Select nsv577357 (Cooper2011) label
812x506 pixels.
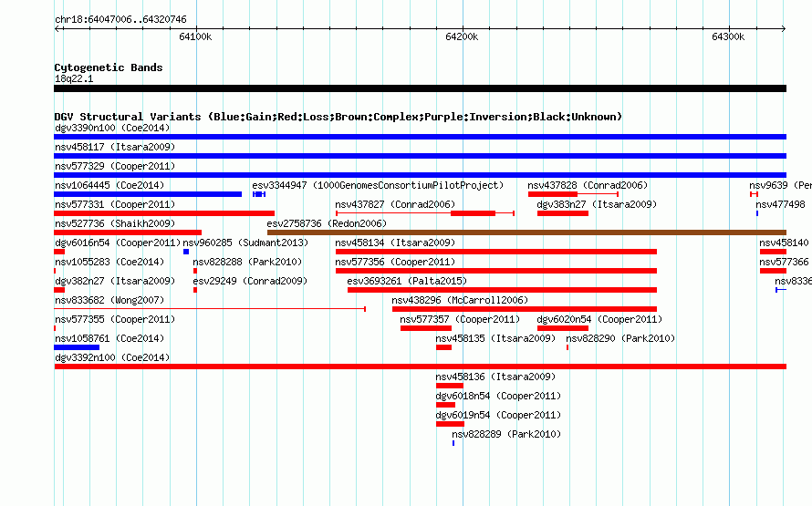pyautogui.click(x=460, y=319)
